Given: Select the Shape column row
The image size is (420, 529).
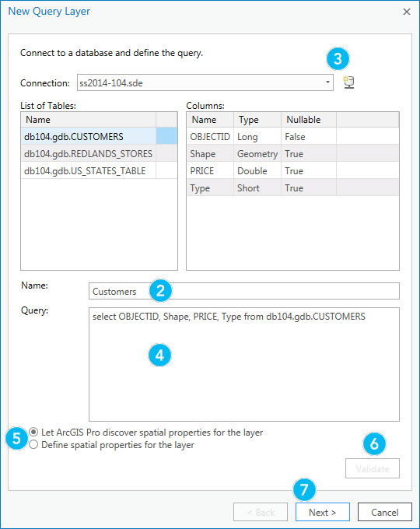Looking at the screenshot, I should [x=292, y=153].
